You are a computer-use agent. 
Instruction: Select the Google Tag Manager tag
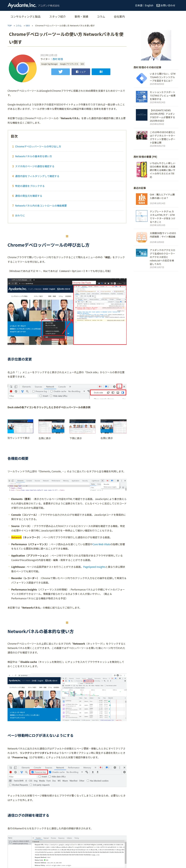49,64
